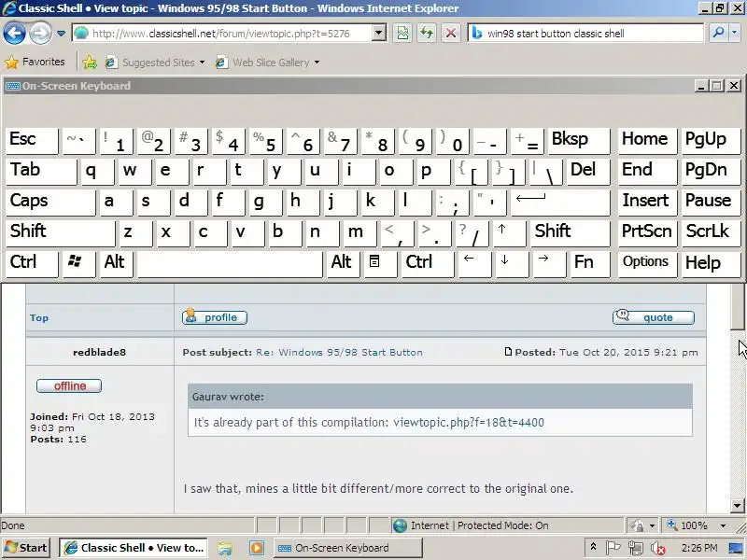Click the Home key
The height and width of the screenshot is (560, 747).
pyautogui.click(x=647, y=141)
